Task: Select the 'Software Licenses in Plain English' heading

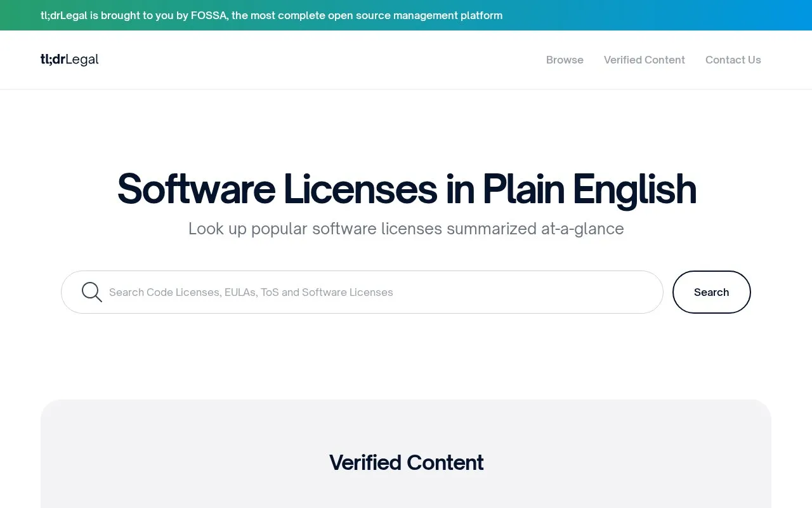Action: pyautogui.click(x=407, y=189)
